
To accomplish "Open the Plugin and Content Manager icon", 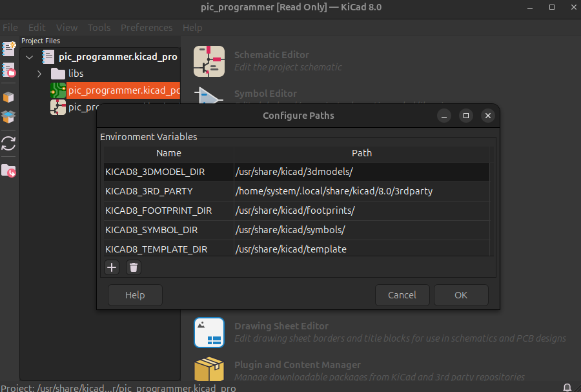I will click(209, 369).
